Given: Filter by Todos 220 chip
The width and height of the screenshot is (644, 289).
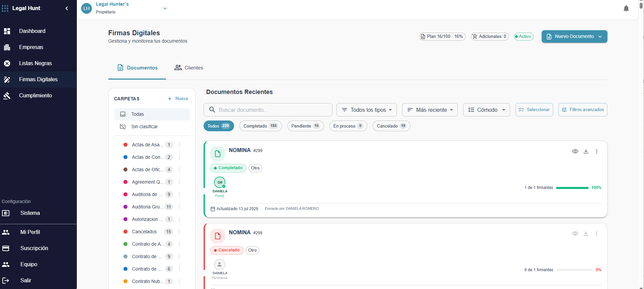Looking at the screenshot, I should click(219, 126).
